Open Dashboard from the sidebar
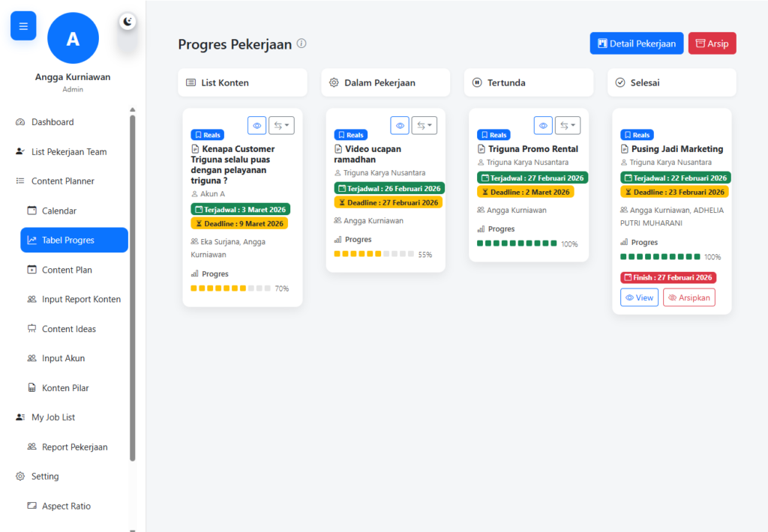Viewport: 768px width, 532px height. (x=52, y=122)
